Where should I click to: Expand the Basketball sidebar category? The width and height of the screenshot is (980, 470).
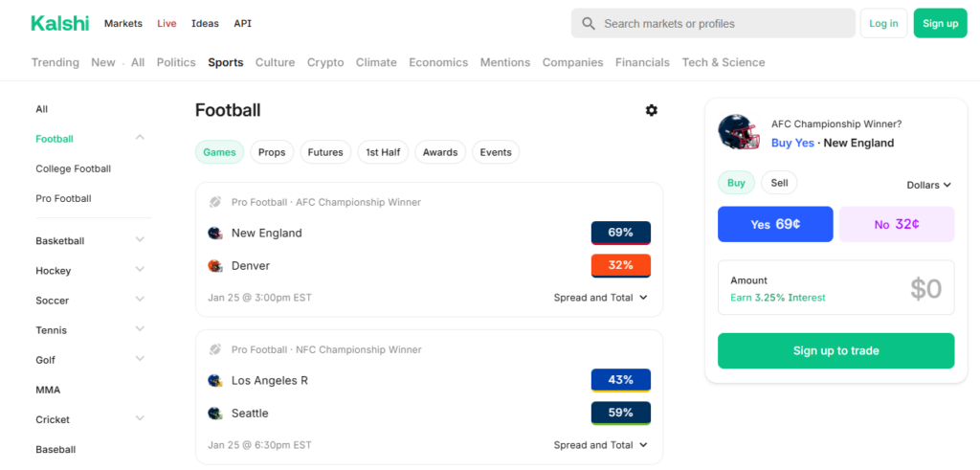140,240
